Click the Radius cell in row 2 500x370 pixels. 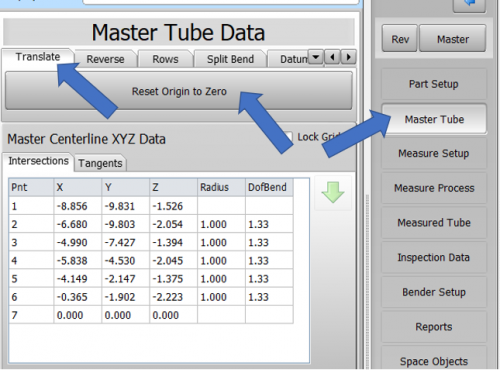(222, 224)
